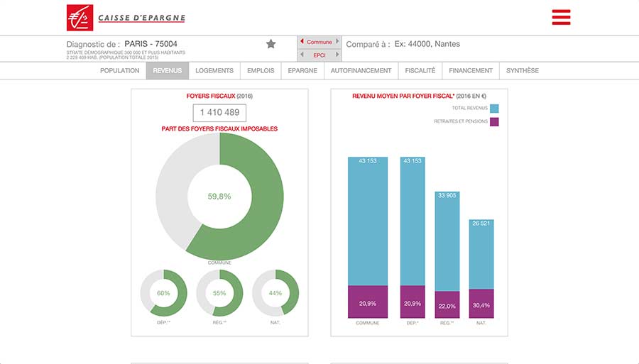
Task: Click the blue Total Revenus legend swatch
Action: (x=494, y=109)
